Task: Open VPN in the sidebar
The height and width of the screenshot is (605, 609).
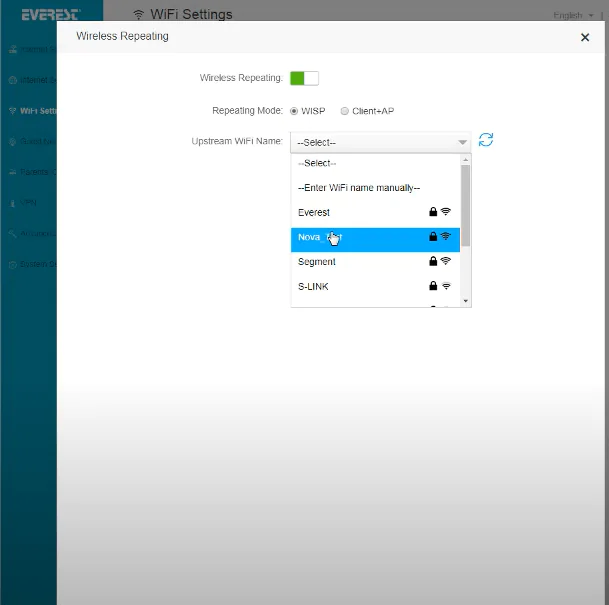Action: tap(23, 203)
